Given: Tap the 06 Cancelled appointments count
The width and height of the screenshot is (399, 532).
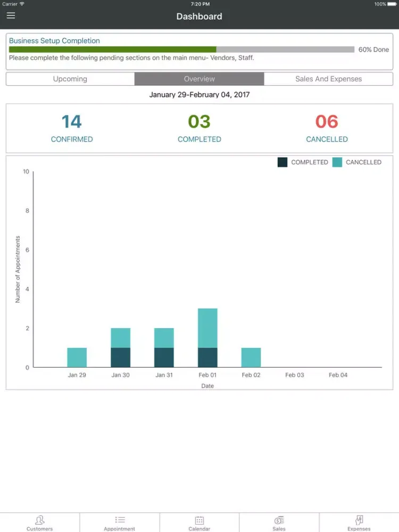Looking at the screenshot, I should [x=327, y=121].
